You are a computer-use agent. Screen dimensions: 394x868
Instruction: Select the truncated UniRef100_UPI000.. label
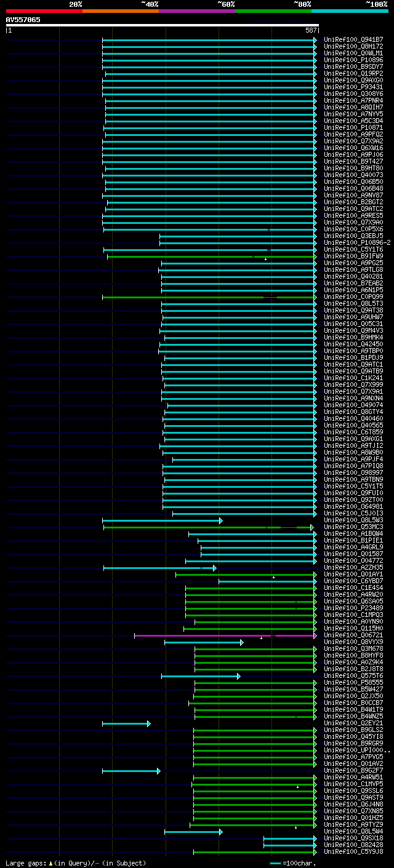357,750
